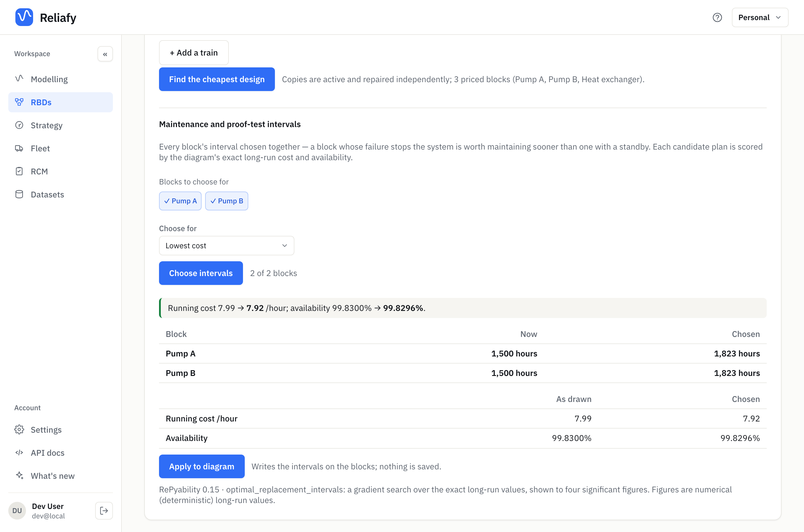
Task: Deselect the Pump A block chip
Action: pyautogui.click(x=180, y=201)
